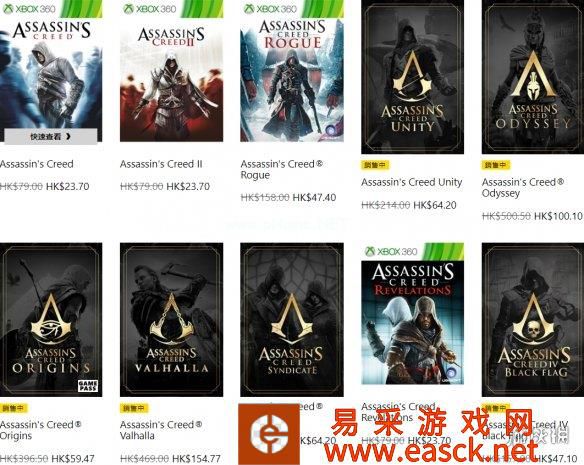Open the Assassin's Creed Valhalla title link
This screenshot has width=584, height=465.
coord(161,430)
